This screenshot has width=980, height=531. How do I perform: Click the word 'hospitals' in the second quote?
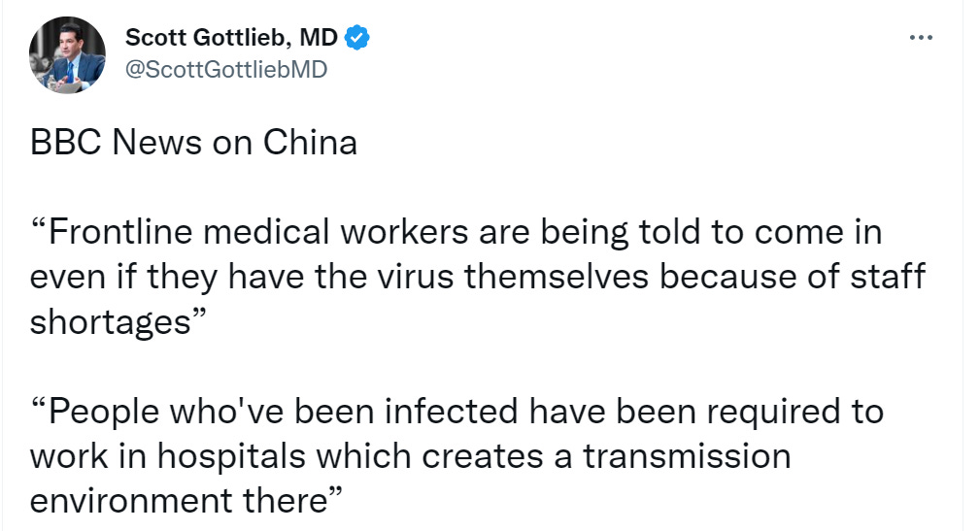231,457
